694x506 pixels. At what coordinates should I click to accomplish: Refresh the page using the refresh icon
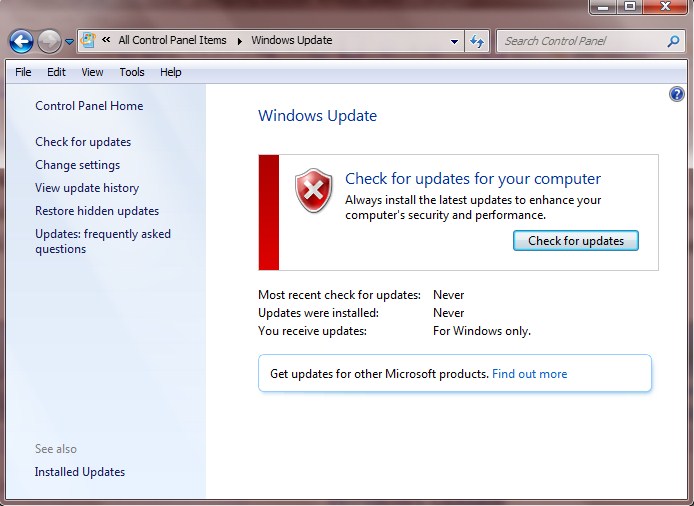coord(477,42)
